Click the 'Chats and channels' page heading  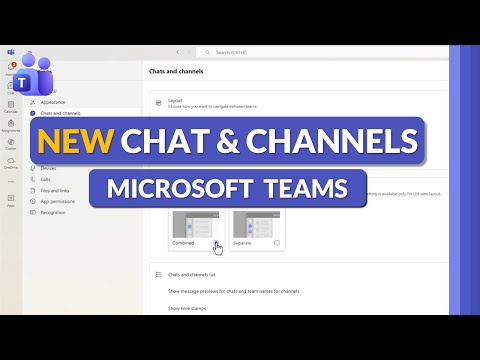[x=176, y=71]
